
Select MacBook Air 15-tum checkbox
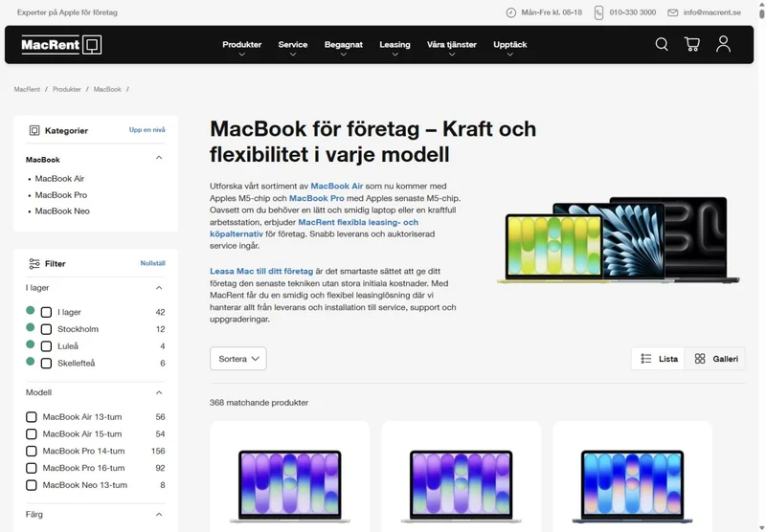tap(32, 434)
